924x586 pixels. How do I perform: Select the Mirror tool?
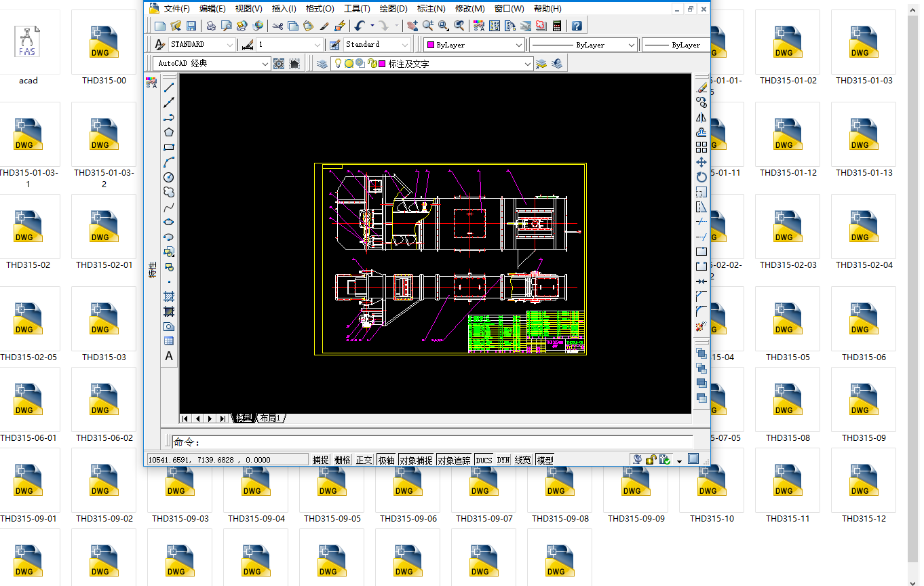point(701,117)
